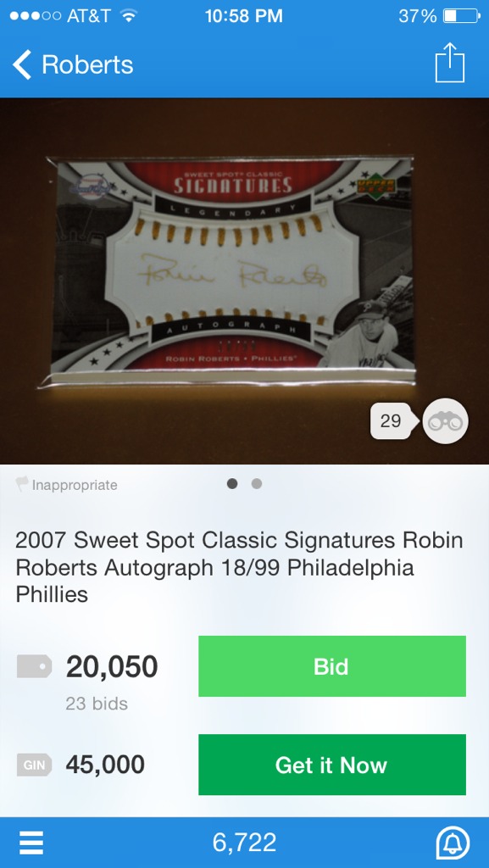Tap the 45,000 Get it Now price

105,765
